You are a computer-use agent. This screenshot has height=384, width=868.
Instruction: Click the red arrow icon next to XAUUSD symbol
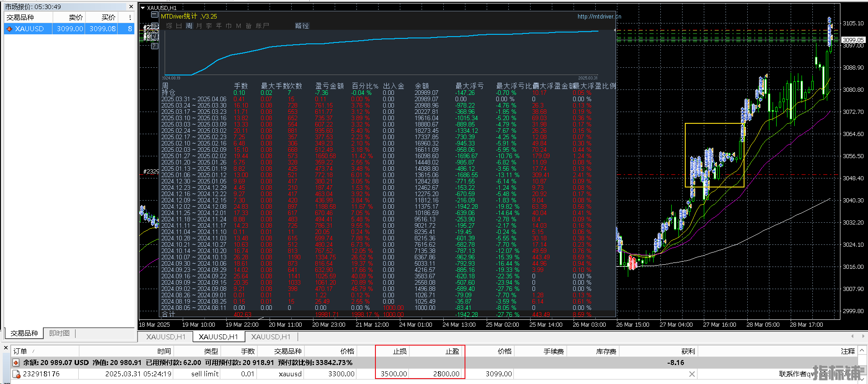pos(9,29)
